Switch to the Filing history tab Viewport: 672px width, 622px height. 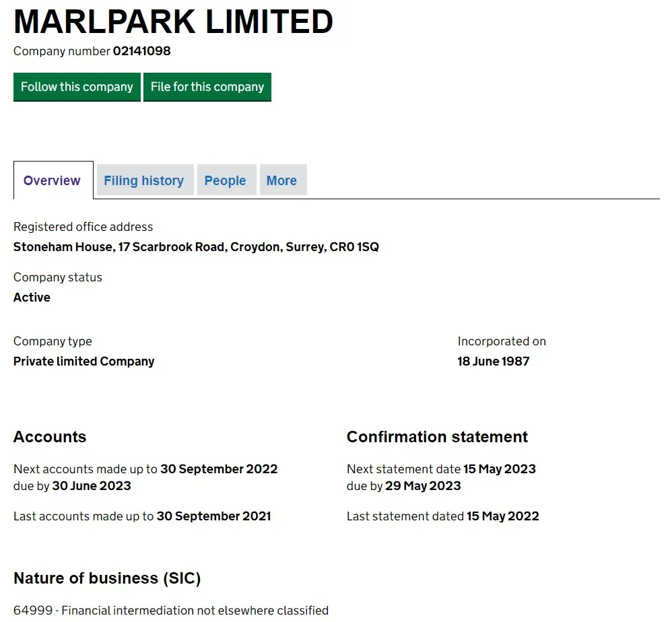point(145,180)
